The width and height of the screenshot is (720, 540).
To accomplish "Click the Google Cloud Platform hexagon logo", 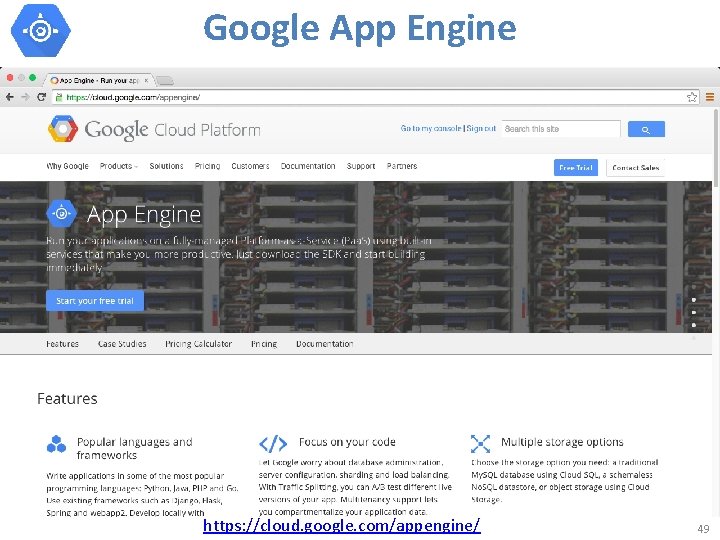I will (x=62, y=129).
